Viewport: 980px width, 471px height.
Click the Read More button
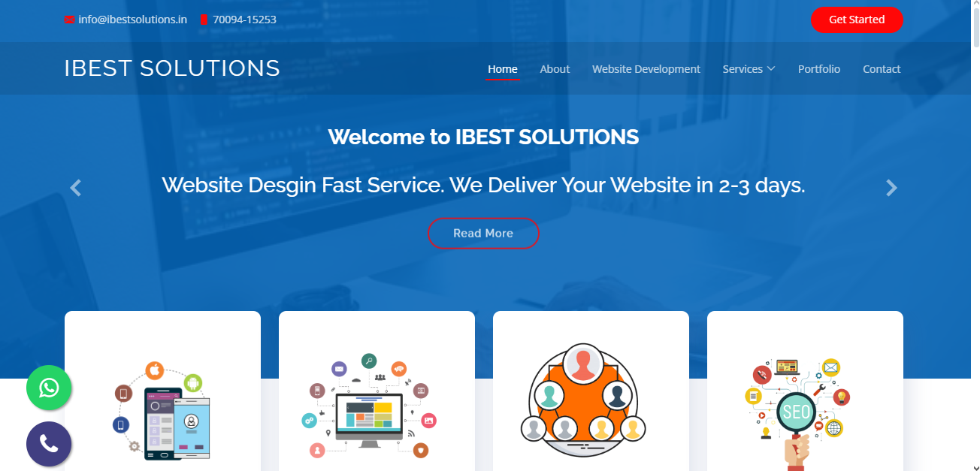(x=483, y=233)
